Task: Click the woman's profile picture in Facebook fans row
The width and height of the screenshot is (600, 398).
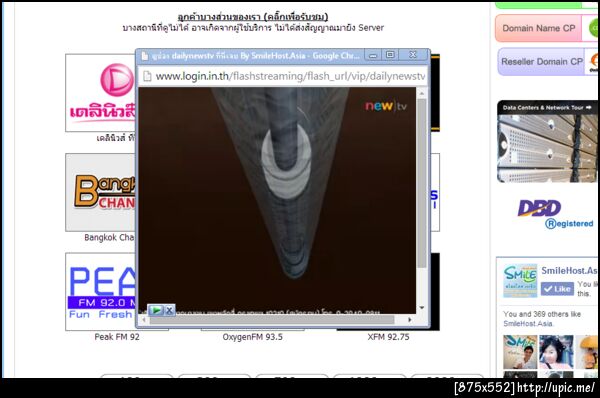Action: [556, 352]
